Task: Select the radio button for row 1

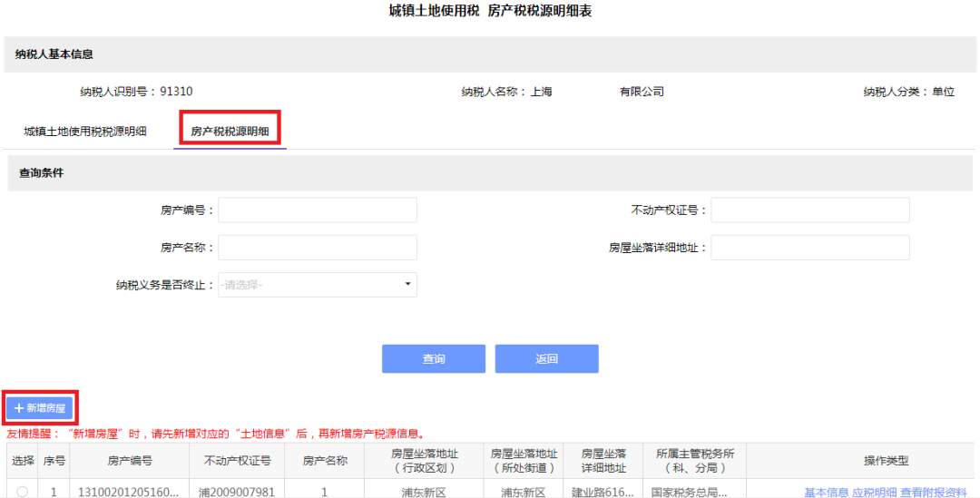Action: 23,492
